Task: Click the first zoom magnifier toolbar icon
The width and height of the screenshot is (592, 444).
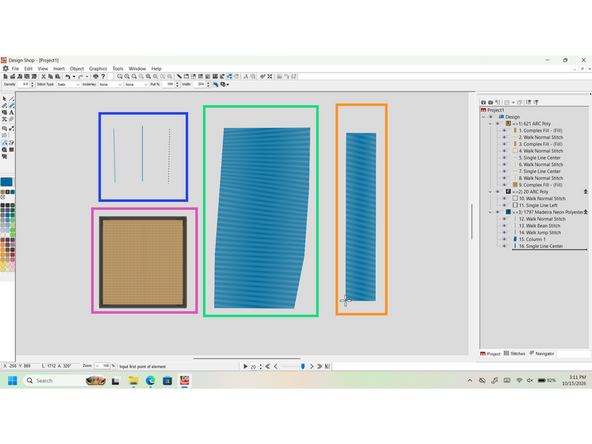Action: coord(120,76)
